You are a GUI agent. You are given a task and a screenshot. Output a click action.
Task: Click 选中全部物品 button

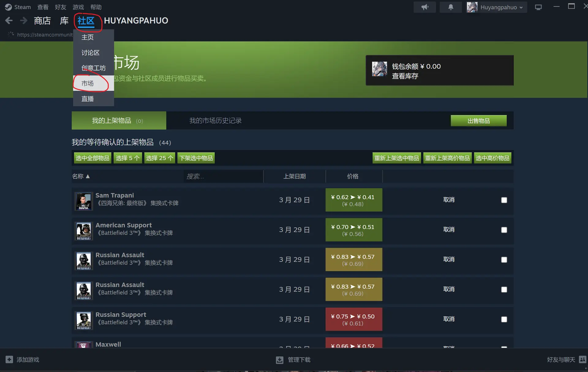click(x=92, y=158)
